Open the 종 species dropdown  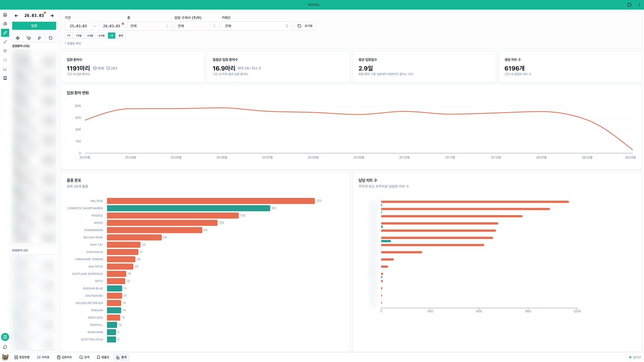tap(149, 26)
